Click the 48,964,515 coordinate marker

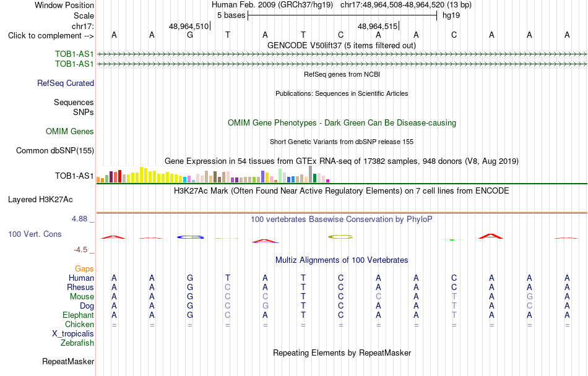pyautogui.click(x=378, y=27)
